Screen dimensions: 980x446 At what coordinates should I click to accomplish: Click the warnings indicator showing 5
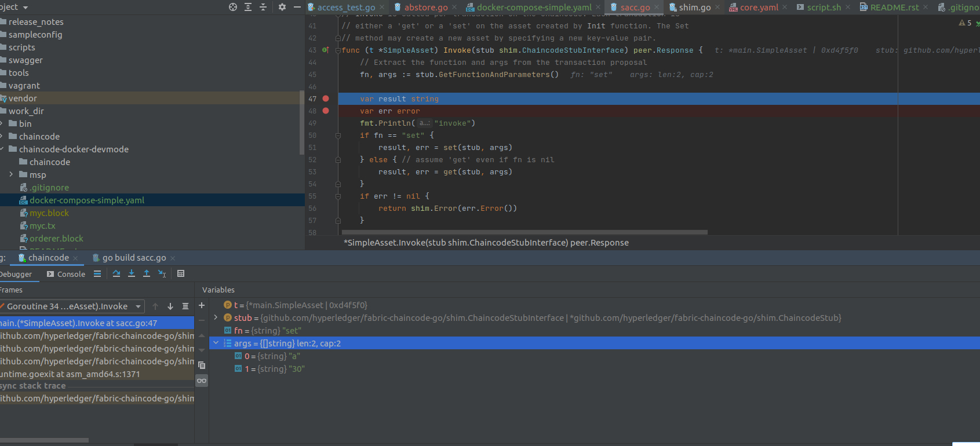(965, 23)
